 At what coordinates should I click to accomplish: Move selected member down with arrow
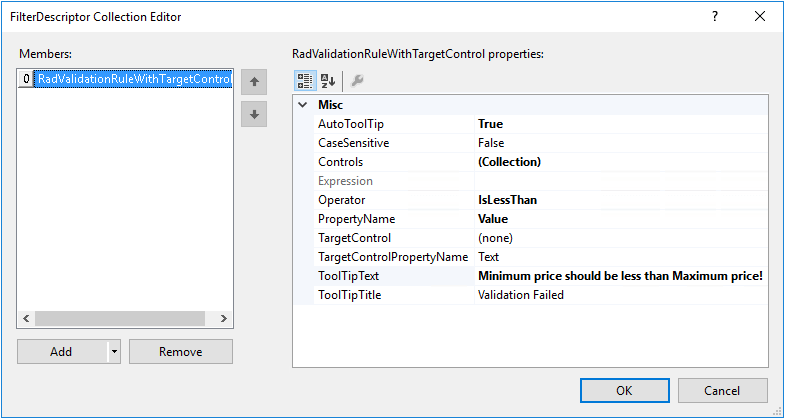coord(254,114)
